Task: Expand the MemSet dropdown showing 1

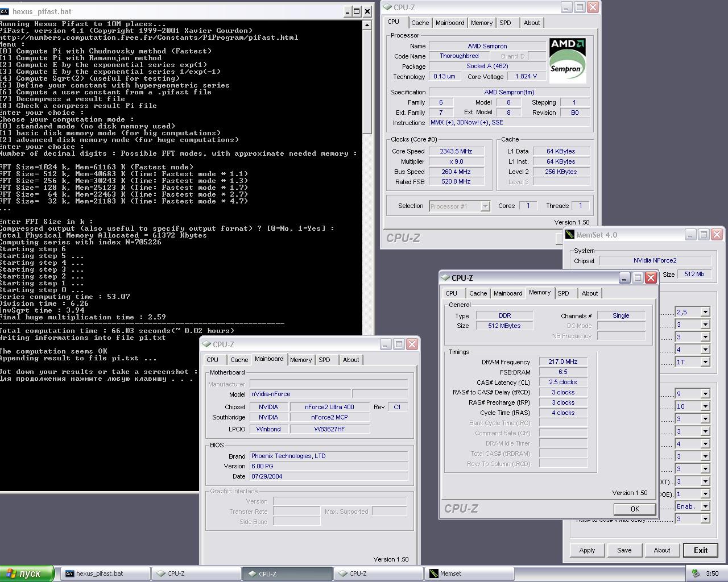Action: click(x=705, y=494)
